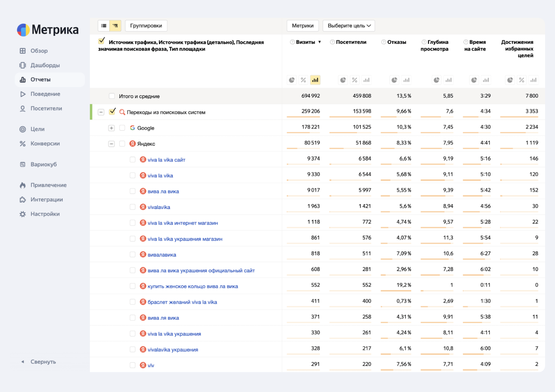Show Время на сайте as pie chart
Screen dimensions: 555x392
pos(474,80)
